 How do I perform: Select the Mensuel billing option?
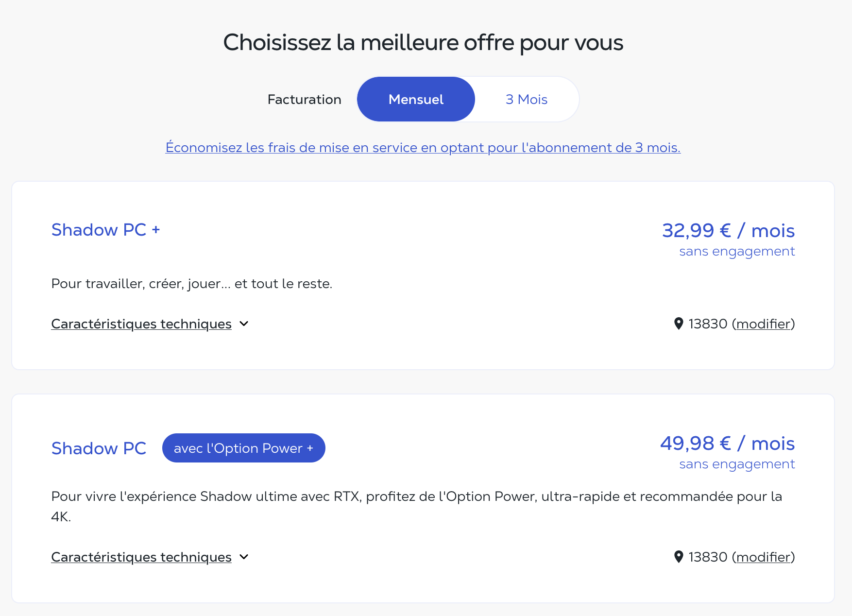[416, 99]
